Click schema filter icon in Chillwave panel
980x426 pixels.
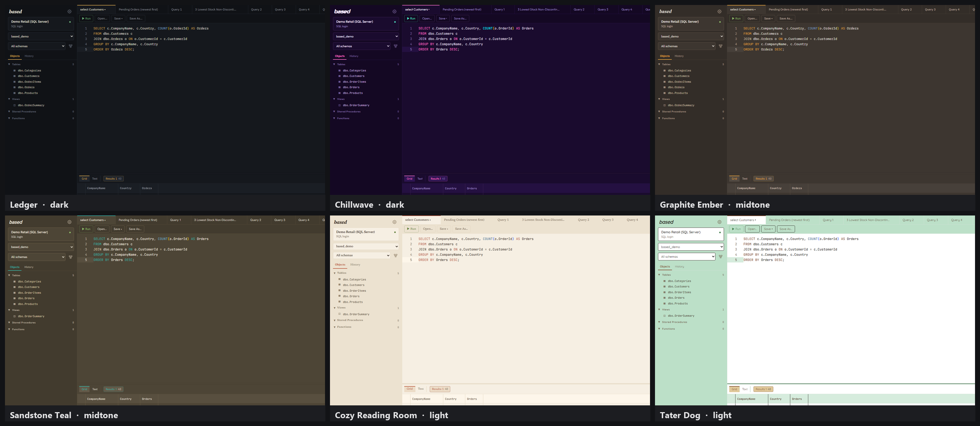[x=395, y=46]
